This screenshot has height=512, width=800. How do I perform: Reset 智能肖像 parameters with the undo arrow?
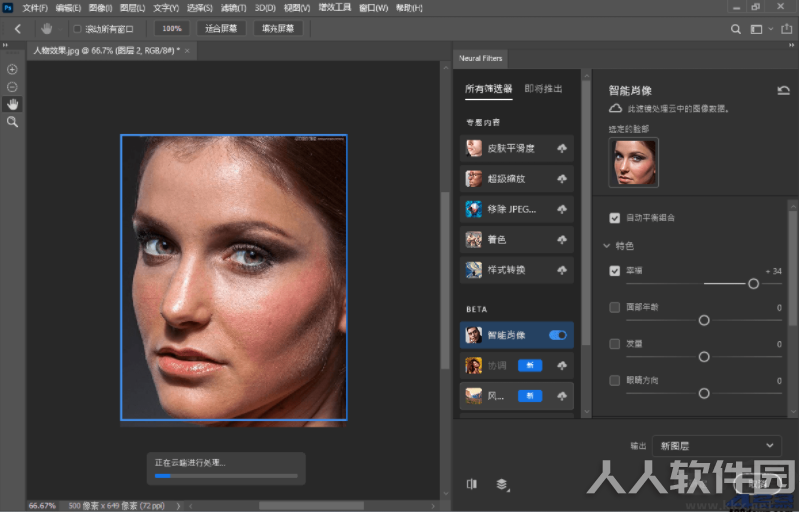click(783, 91)
